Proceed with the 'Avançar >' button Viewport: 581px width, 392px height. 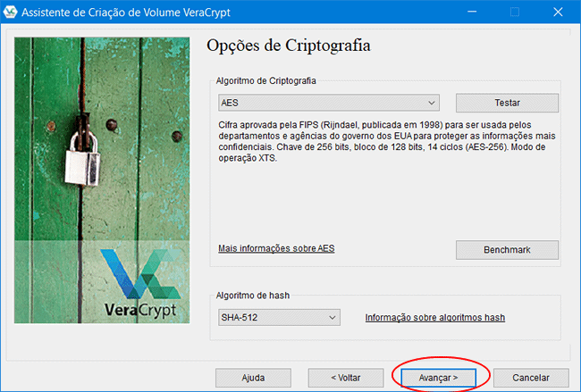438,377
